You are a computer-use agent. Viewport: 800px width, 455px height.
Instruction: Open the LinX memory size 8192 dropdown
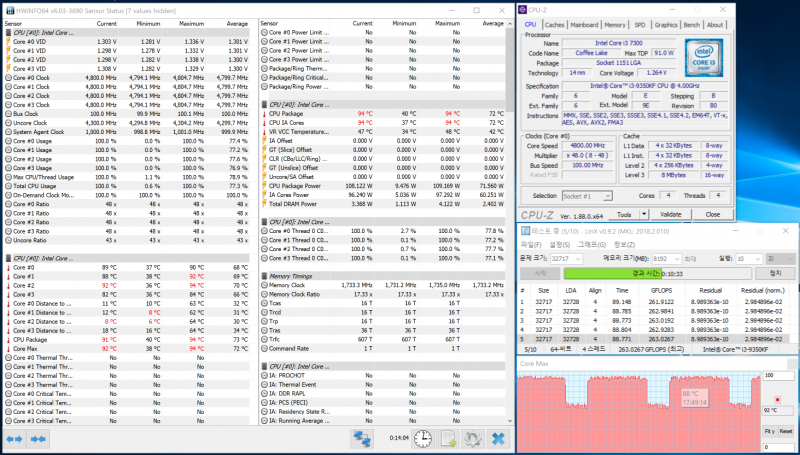click(677, 259)
